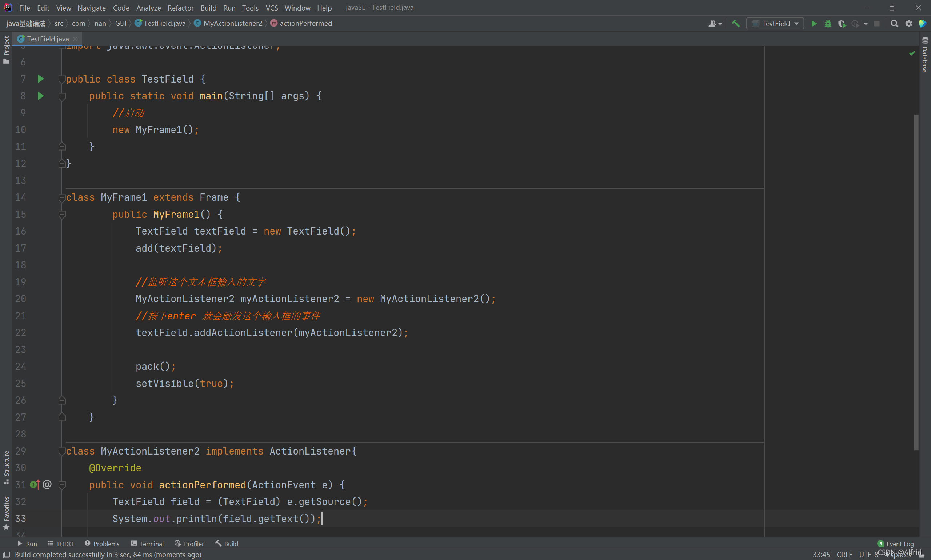The height and width of the screenshot is (560, 931).
Task: Open the Run tool window
Action: [x=27, y=544]
